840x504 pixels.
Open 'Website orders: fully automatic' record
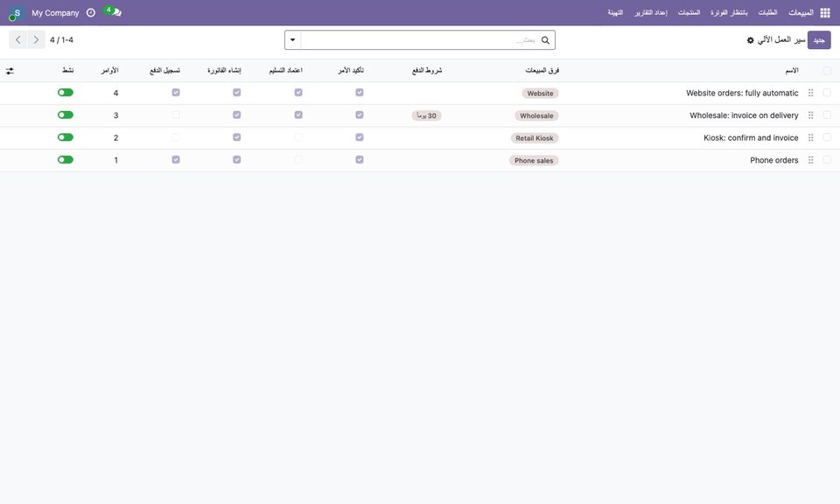click(x=742, y=94)
